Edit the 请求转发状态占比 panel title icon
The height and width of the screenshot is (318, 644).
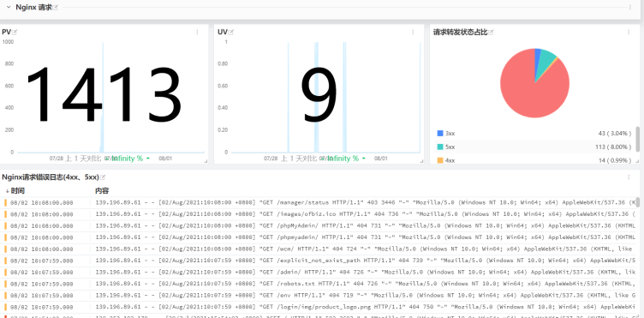click(x=491, y=32)
